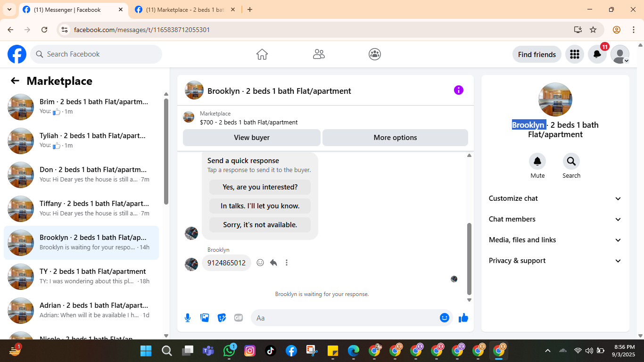
Task: Click the browser address bar URL
Action: coord(142,30)
